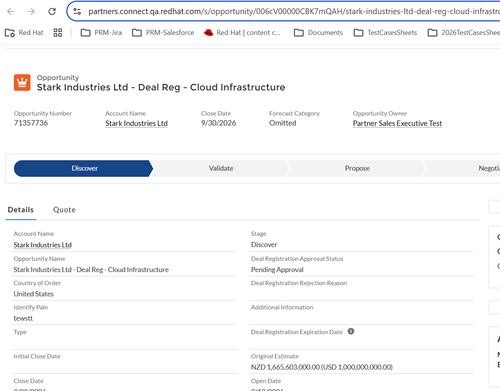Select the Validate stage in path
This screenshot has width=500, height=391.
point(221,168)
